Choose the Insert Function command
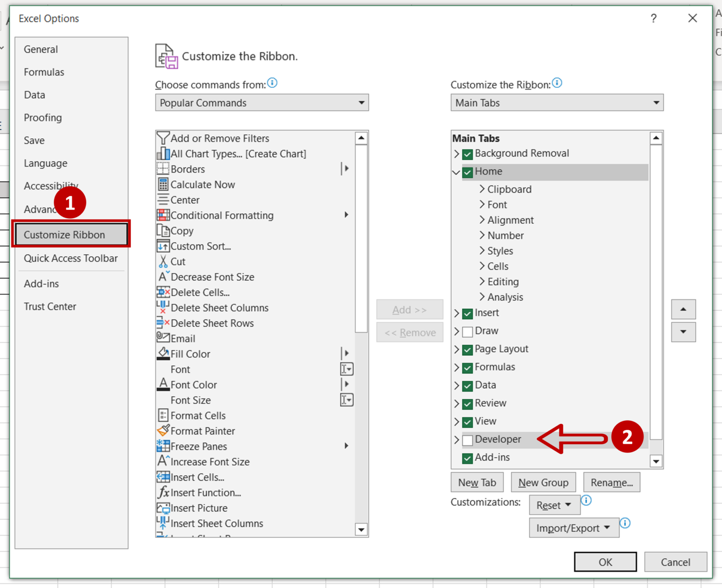This screenshot has height=588, width=722. (x=205, y=493)
